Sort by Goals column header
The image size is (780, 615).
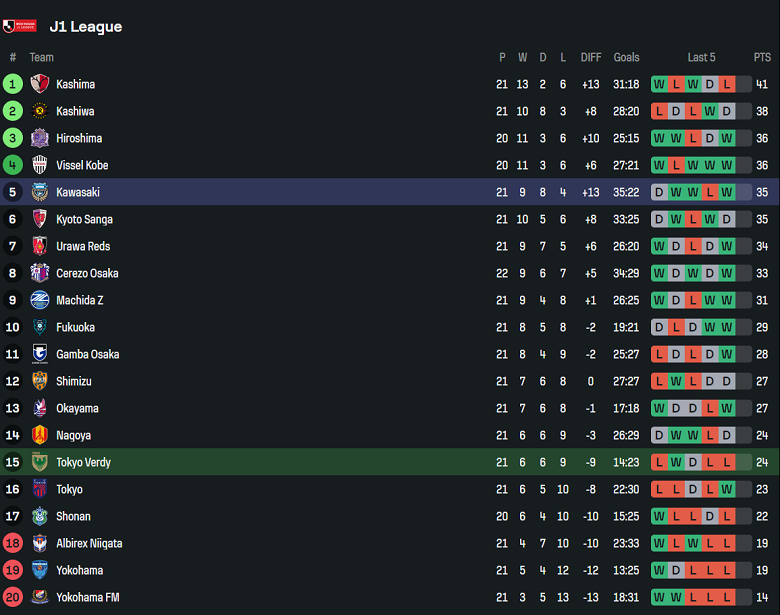click(626, 57)
